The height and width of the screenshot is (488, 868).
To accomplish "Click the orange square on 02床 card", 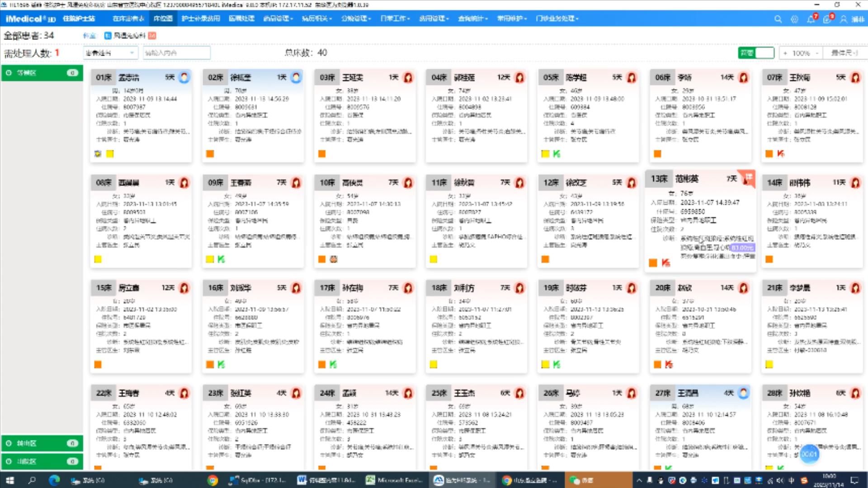I will [210, 154].
